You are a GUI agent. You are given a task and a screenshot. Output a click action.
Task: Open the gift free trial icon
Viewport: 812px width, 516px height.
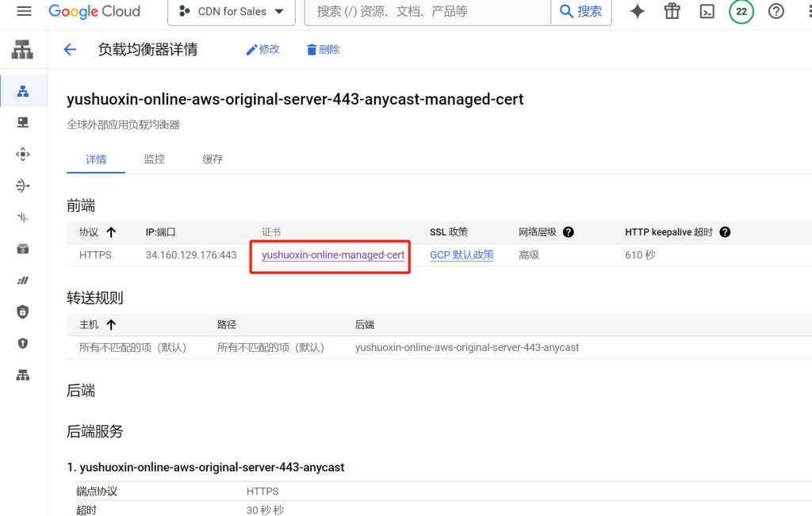[672, 11]
